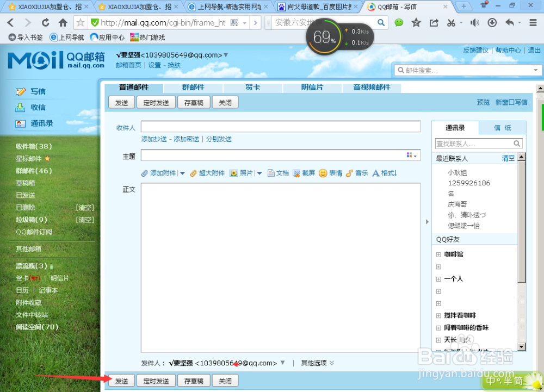544x392 pixels.
Task: Click the browser back arrow
Action: [11, 23]
